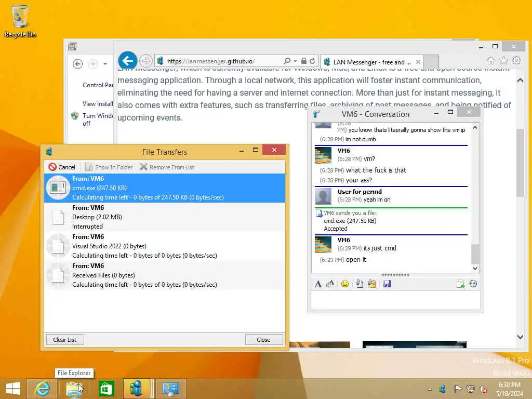Open Favorites with the star icon

click(503, 60)
